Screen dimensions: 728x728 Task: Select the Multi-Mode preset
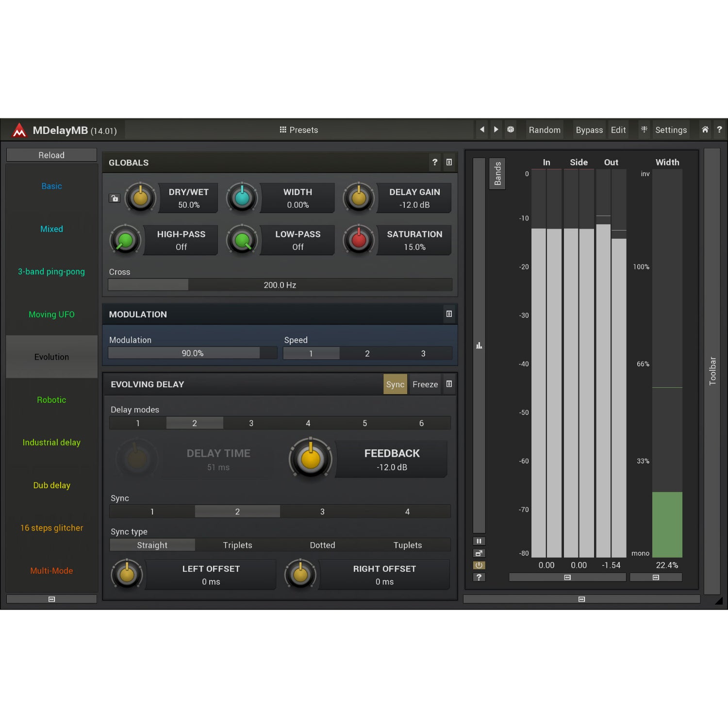(x=51, y=571)
